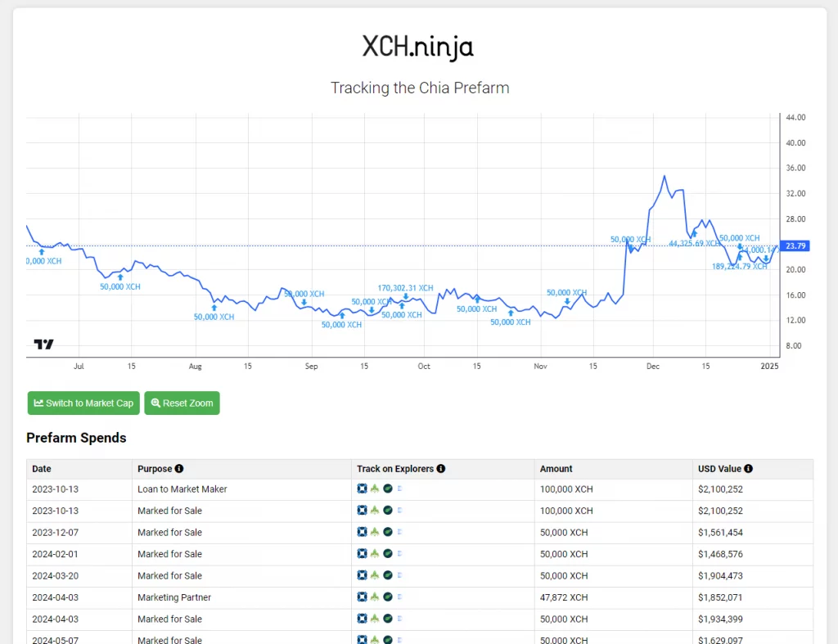838x644 pixels.
Task: Open dark green leaf explorer icon in 2023-12-07 row
Action: pos(388,532)
